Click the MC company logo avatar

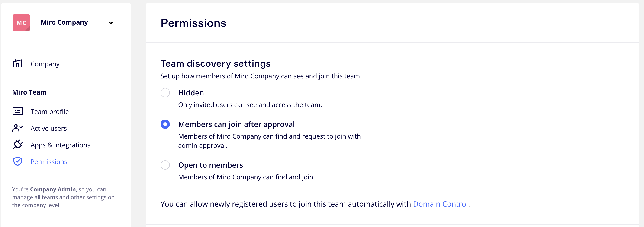(21, 23)
